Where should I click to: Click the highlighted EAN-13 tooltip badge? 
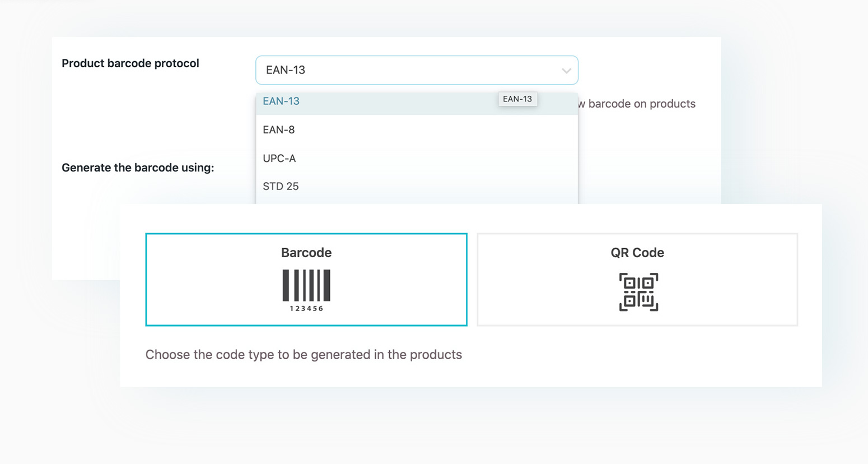517,99
